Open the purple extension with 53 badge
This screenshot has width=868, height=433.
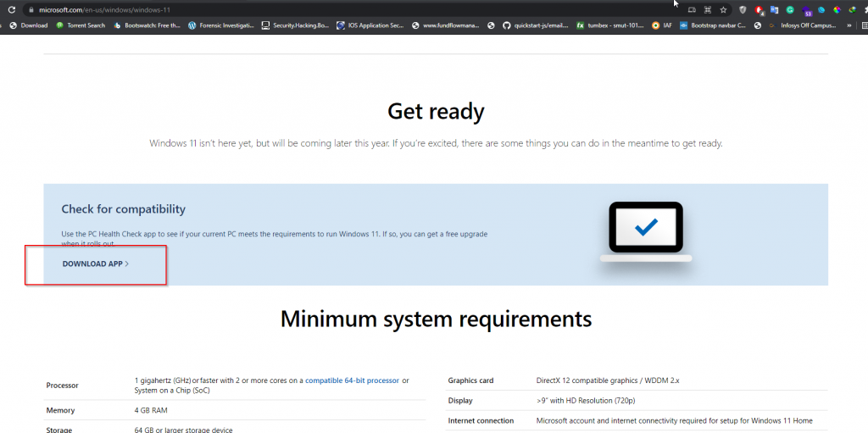[x=807, y=10]
